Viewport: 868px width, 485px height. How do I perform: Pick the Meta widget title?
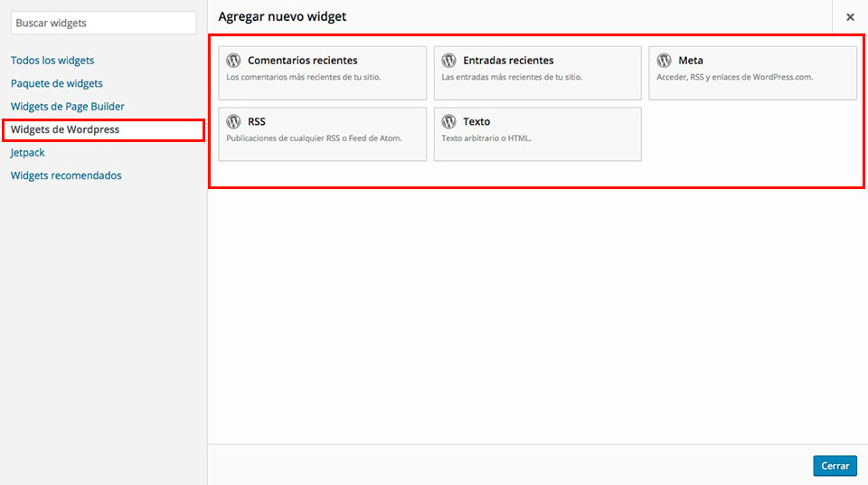click(x=691, y=61)
